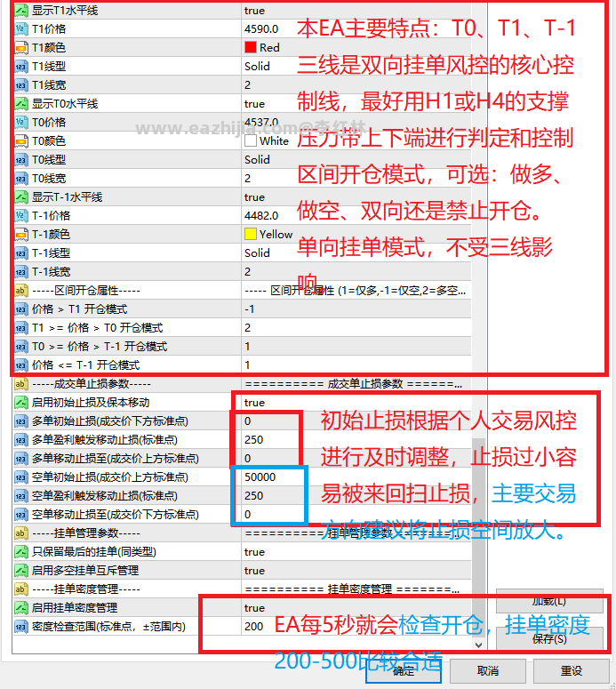This screenshot has height=689, width=616.
Task: Toggle 启用挂单密度管理 true value
Action: click(254, 608)
